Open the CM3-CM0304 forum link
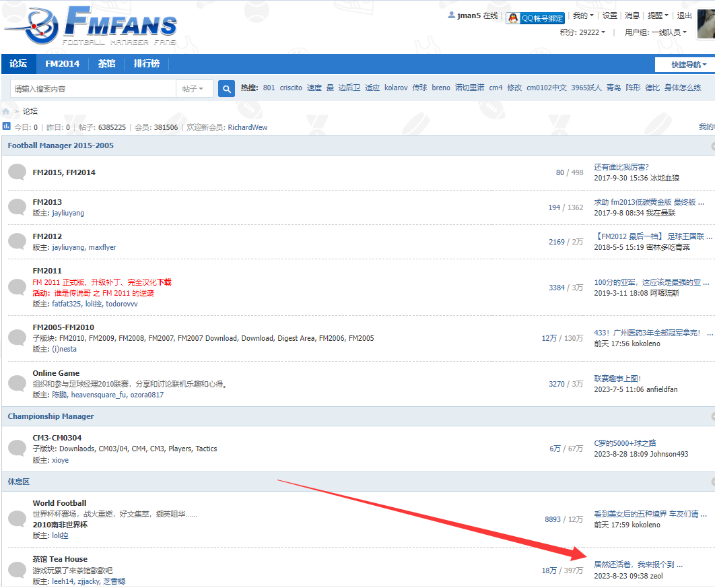The height and width of the screenshot is (588, 715). [57, 438]
